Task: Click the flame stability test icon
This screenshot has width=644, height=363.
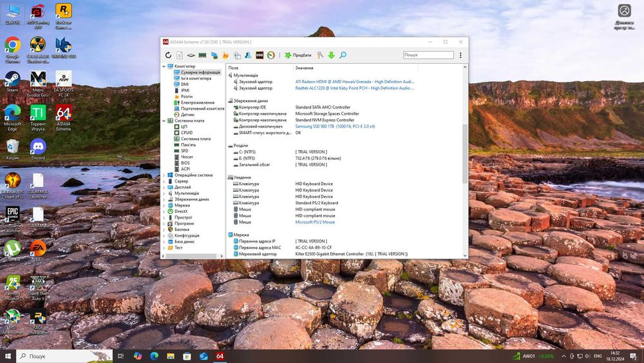Action: pos(225,55)
